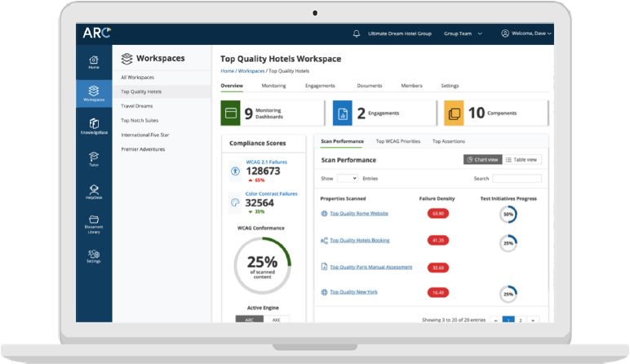Click the Color Contrast Failures palette icon
Viewport: 630px width, 364px height.
point(235,202)
